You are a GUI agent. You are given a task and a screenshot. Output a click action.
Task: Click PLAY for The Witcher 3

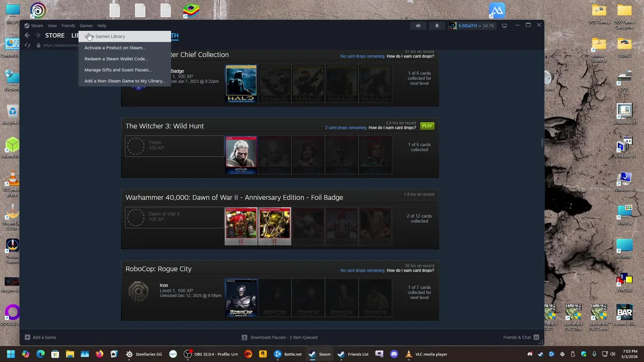[427, 126]
